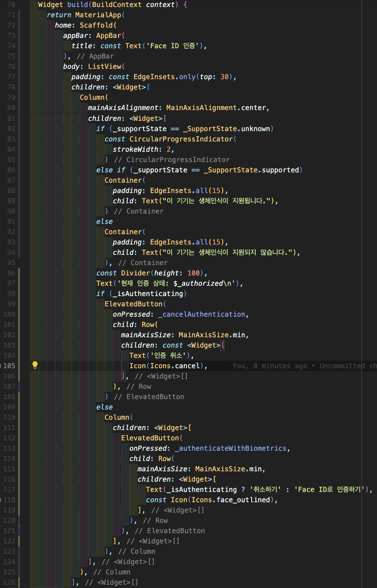Click "ElevatedButton" on line 112
Screen dimensions: 377x588
coord(150,438)
